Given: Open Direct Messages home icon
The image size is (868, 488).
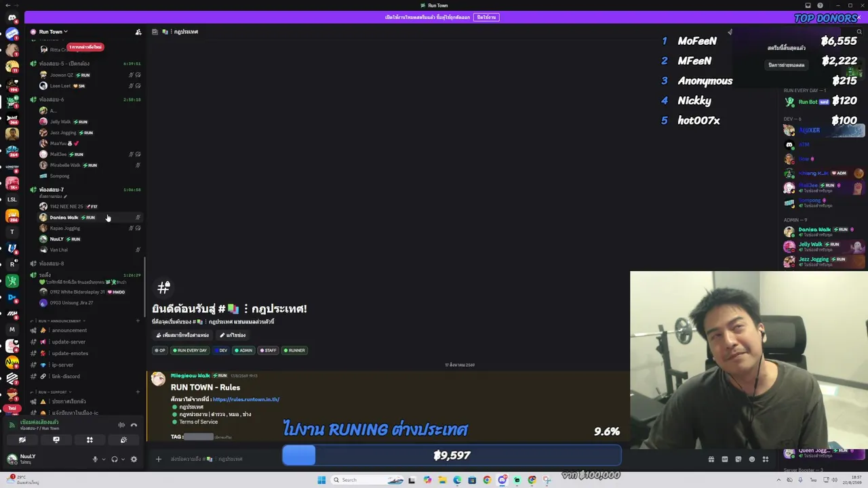Looking at the screenshot, I should [x=12, y=18].
